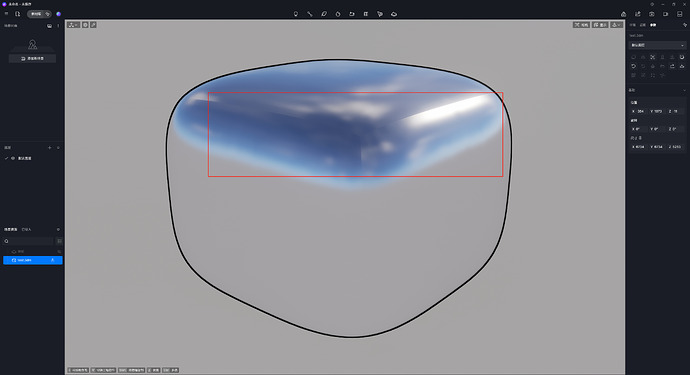Screen dimensions: 690x375
Task: Toggle the checkmark beside the default layer
Action: 7,158
